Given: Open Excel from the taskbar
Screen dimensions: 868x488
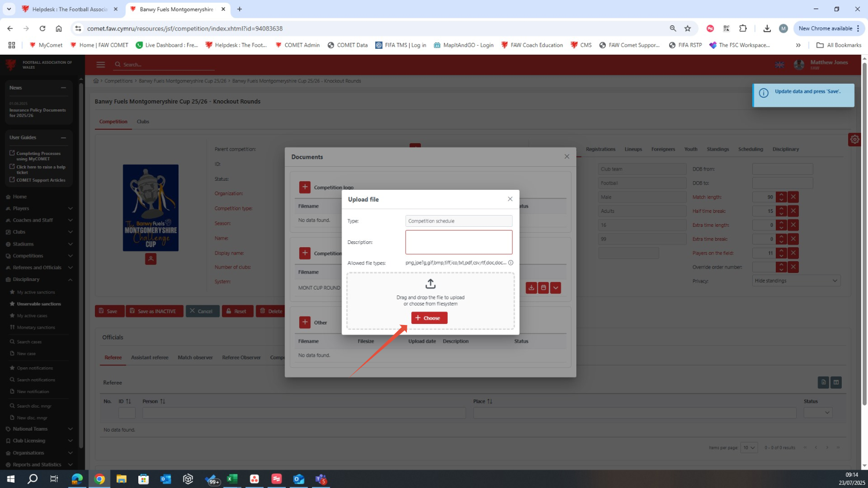Looking at the screenshot, I should click(232, 479).
